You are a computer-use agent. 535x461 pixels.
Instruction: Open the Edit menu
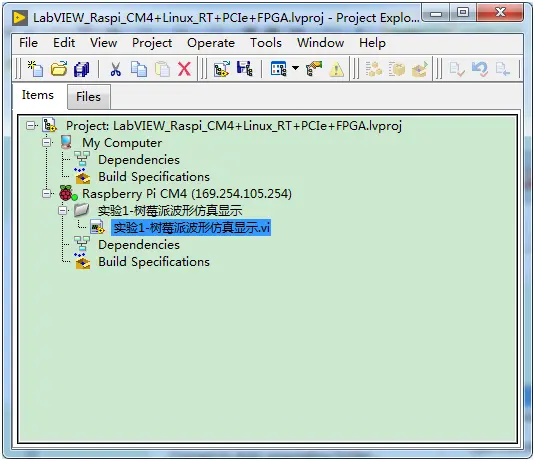pos(64,43)
